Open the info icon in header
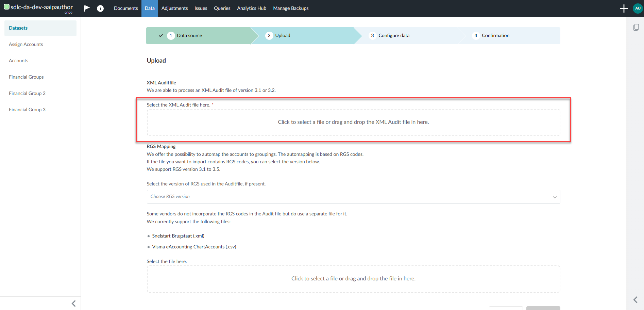644x310 pixels. tap(100, 9)
